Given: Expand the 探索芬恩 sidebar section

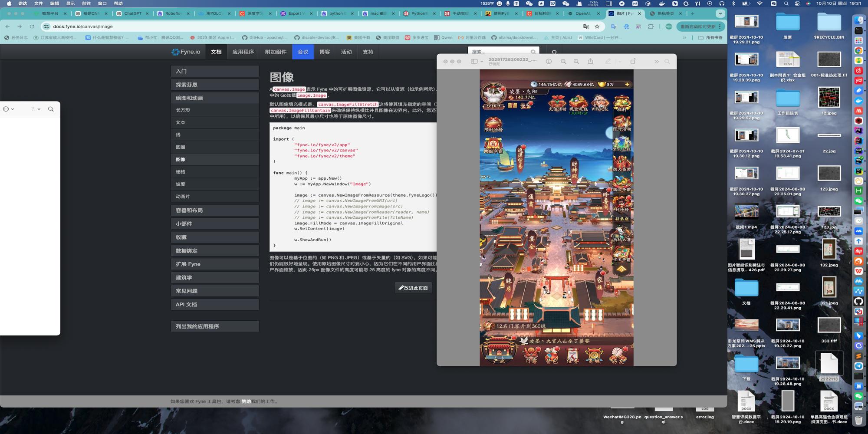Looking at the screenshot, I should coord(215,85).
